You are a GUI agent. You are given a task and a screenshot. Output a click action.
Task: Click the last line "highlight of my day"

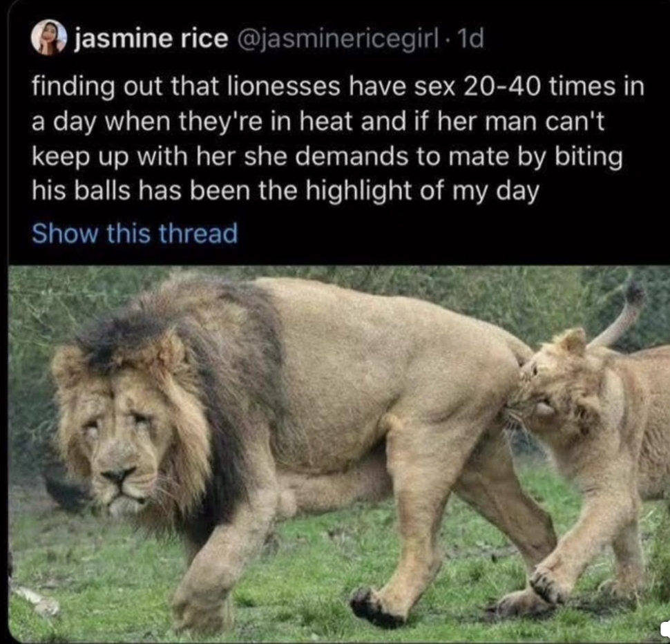pos(285,191)
